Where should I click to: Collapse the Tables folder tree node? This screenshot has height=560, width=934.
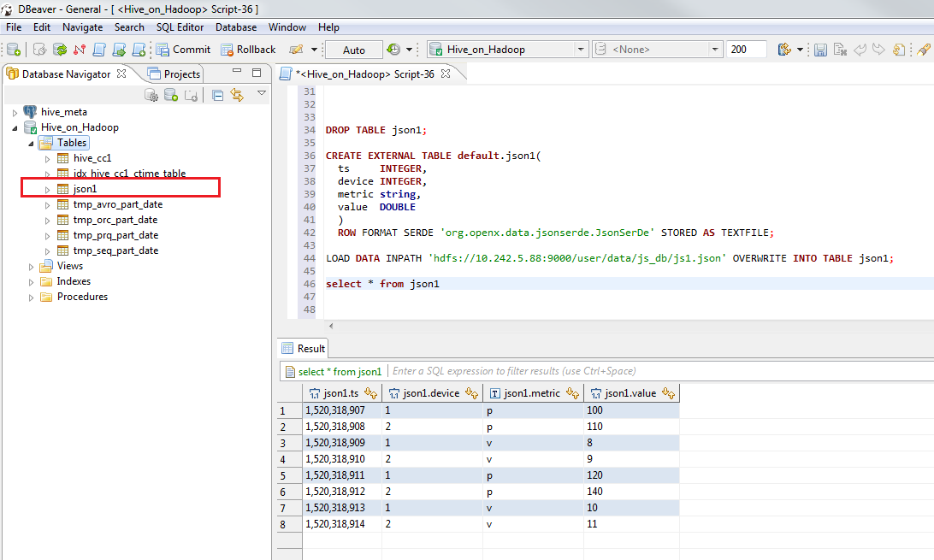30,142
